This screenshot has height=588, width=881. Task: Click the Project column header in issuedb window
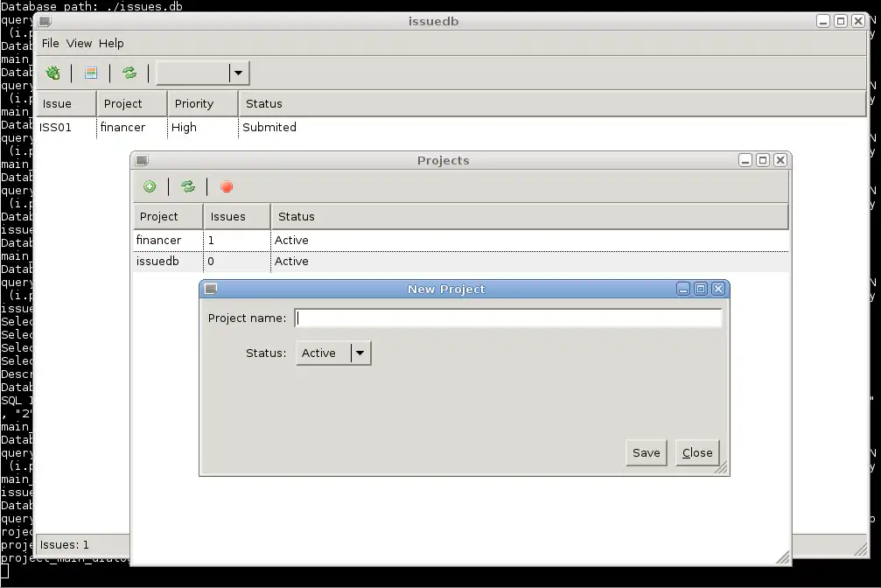132,103
